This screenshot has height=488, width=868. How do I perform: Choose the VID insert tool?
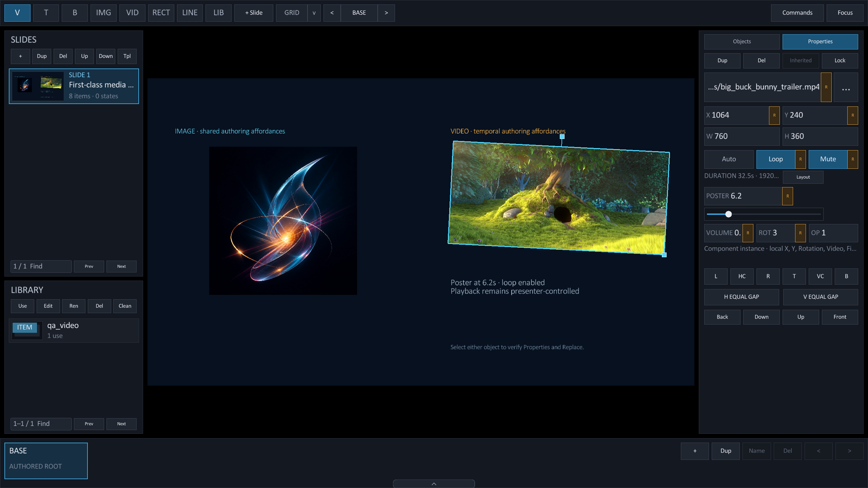(132, 13)
